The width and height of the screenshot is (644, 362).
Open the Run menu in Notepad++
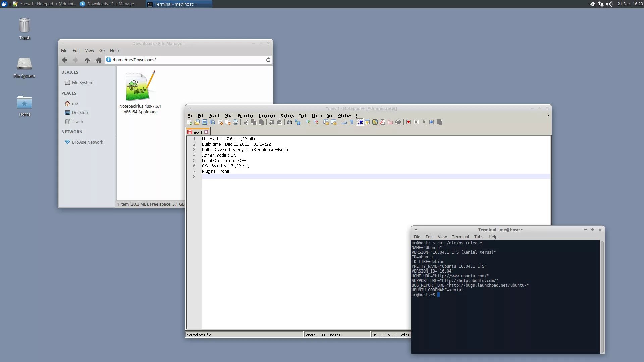330,116
